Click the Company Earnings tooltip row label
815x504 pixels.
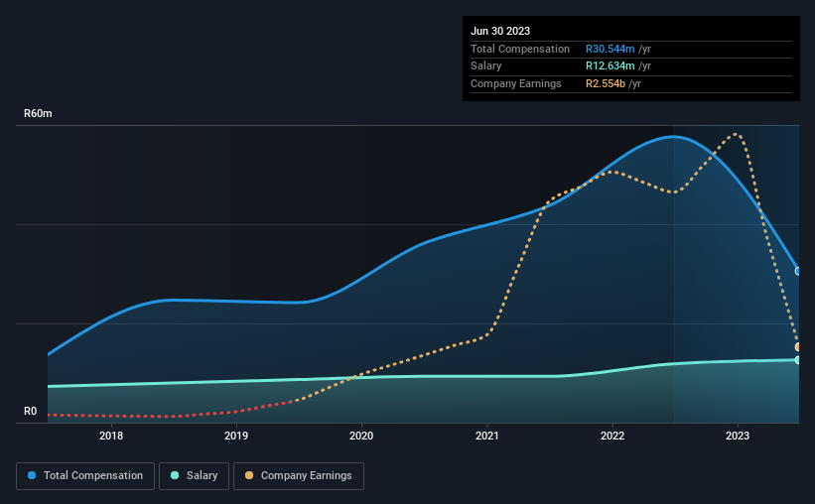[515, 83]
